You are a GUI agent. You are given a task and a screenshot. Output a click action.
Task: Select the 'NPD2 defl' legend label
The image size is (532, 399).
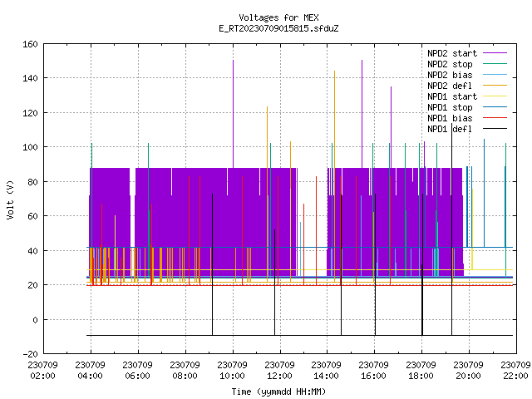point(450,86)
